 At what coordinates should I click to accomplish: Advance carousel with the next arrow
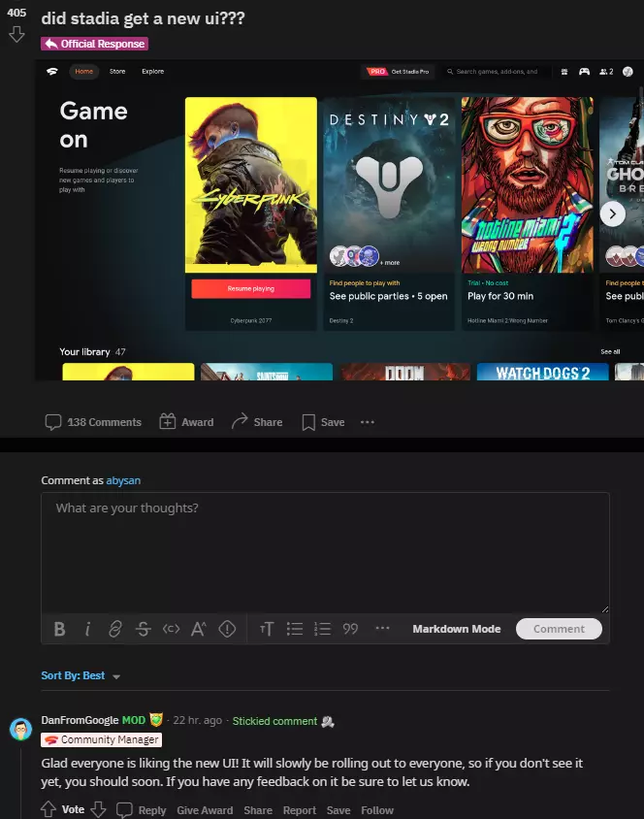click(x=613, y=213)
